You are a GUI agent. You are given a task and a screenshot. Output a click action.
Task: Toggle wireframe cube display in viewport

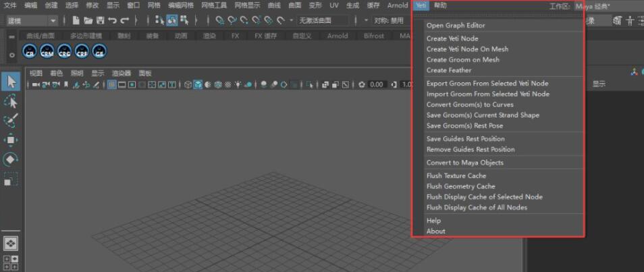188,85
